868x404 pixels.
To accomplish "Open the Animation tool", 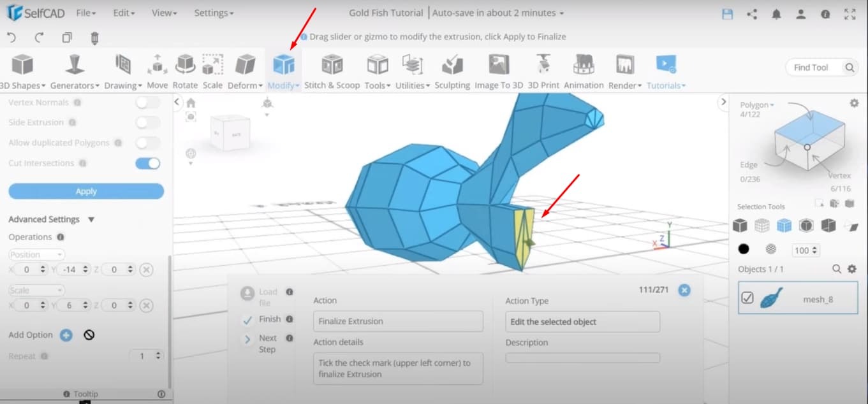I will click(x=583, y=70).
